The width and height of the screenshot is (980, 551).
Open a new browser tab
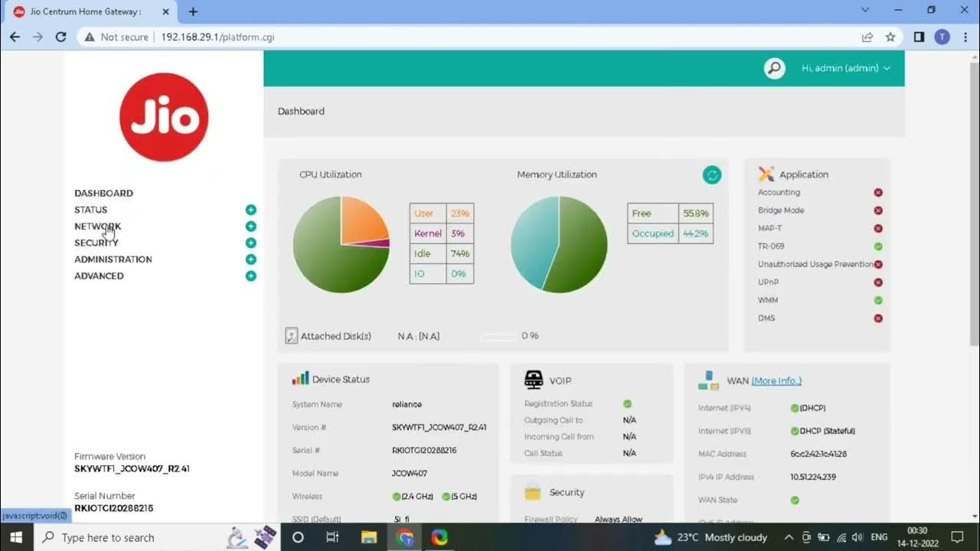(x=193, y=11)
